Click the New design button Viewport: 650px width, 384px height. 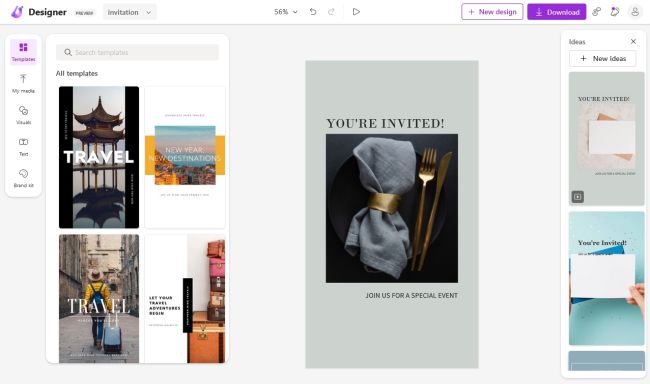pyautogui.click(x=492, y=12)
